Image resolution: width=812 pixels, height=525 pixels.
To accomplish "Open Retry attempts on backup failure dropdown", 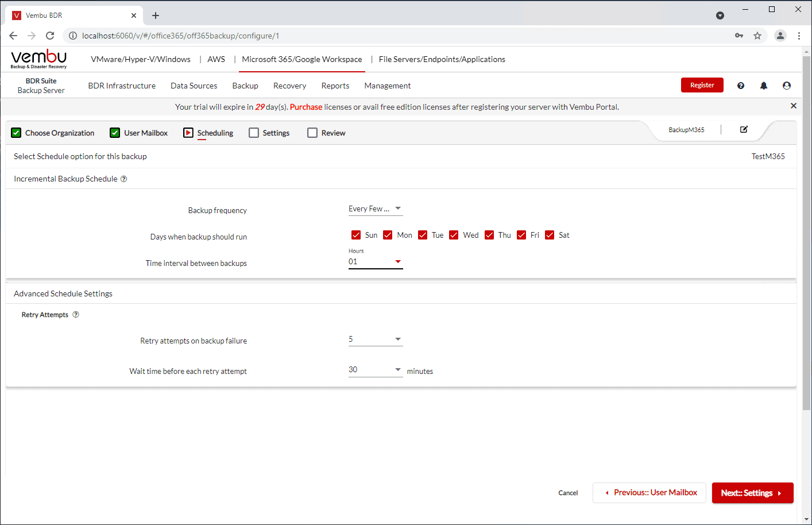I will click(376, 339).
